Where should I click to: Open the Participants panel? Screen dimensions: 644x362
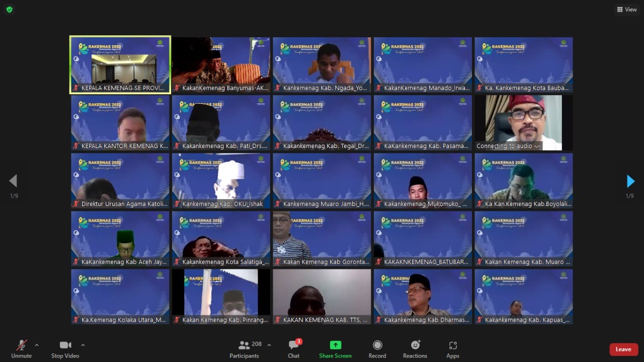point(245,349)
